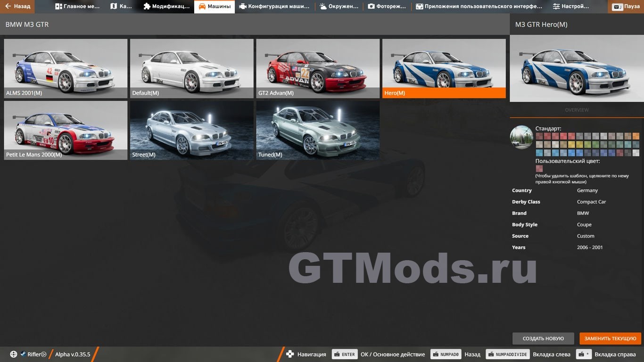Open the active Машины tab
The image size is (644, 362).
click(215, 7)
